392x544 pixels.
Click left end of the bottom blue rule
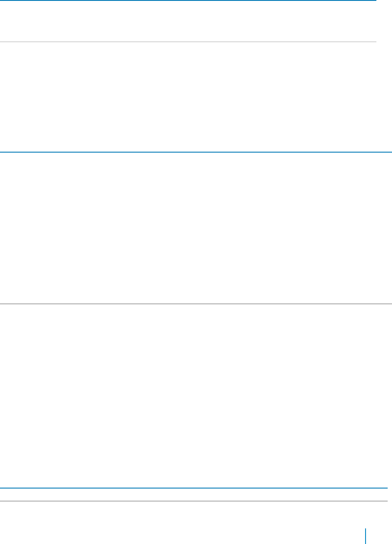(2, 488)
